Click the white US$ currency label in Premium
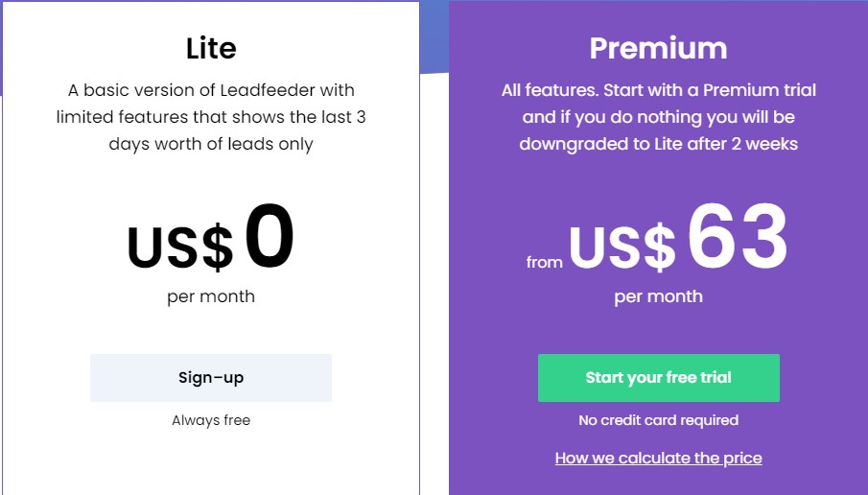The image size is (868, 495). pos(622,247)
